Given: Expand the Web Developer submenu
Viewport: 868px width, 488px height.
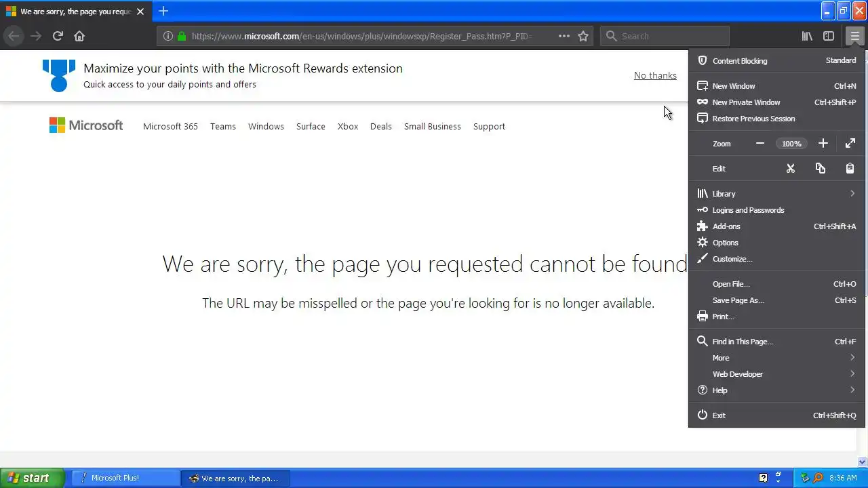Looking at the screenshot, I should [x=776, y=374].
